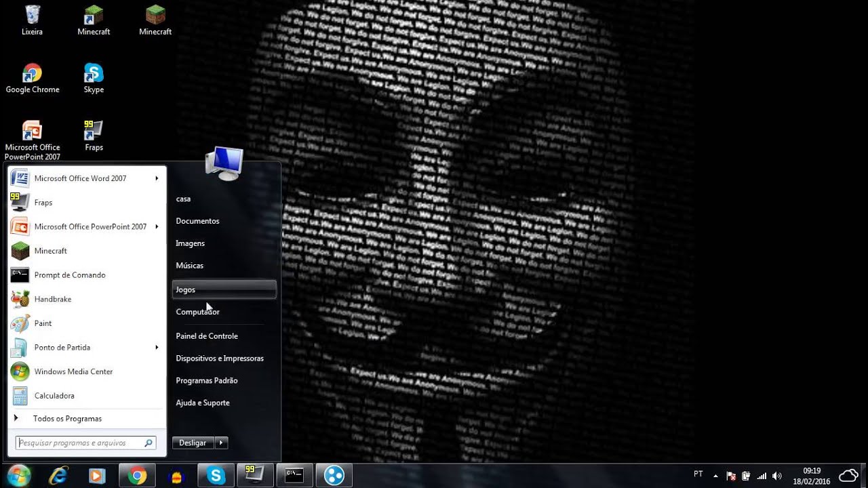868x488 pixels.
Task: Open the Lixeira recycle bin desktop icon
Action: (x=32, y=20)
